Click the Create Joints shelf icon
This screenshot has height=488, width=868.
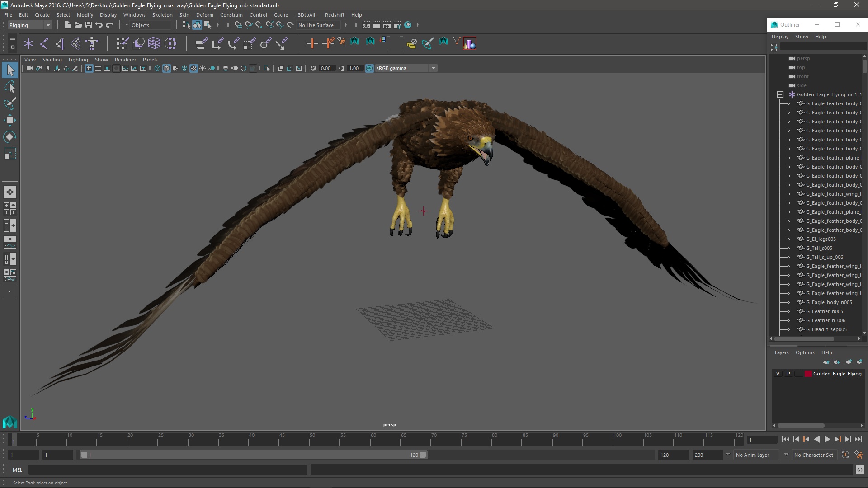tap(44, 43)
